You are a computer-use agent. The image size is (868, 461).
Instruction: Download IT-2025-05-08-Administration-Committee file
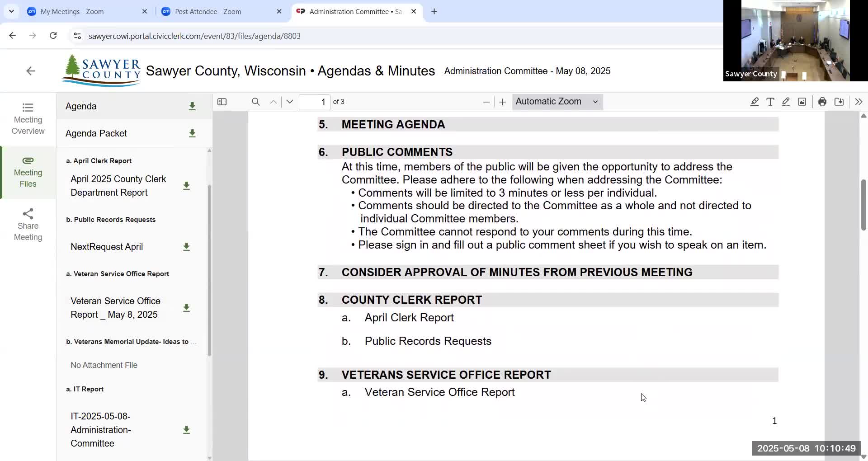(x=186, y=430)
